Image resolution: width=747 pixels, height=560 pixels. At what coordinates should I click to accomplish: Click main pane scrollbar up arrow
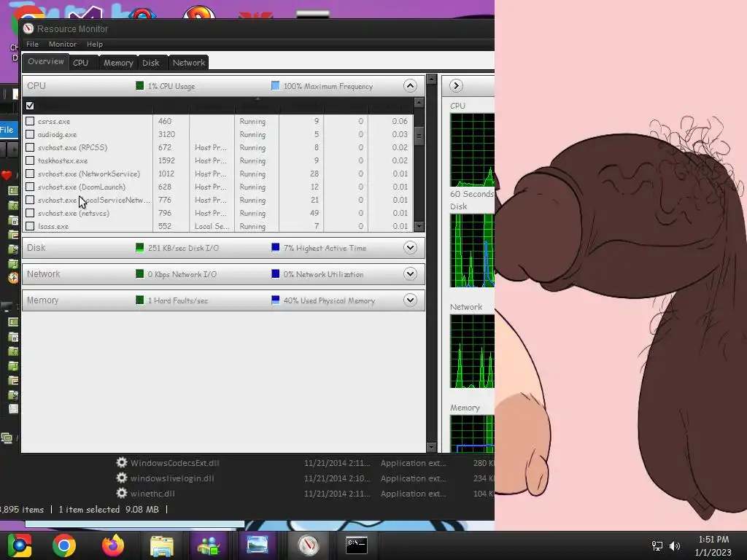pos(432,79)
